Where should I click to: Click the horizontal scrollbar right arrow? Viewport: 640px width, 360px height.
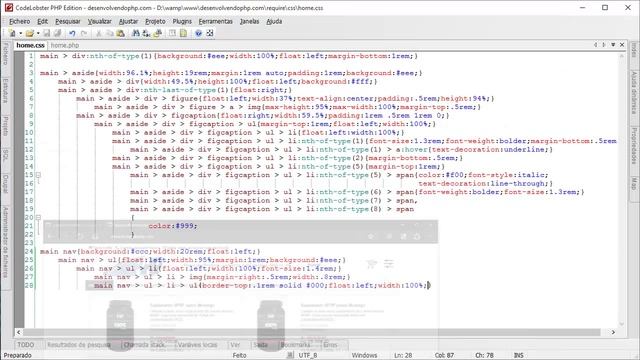pos(613,332)
